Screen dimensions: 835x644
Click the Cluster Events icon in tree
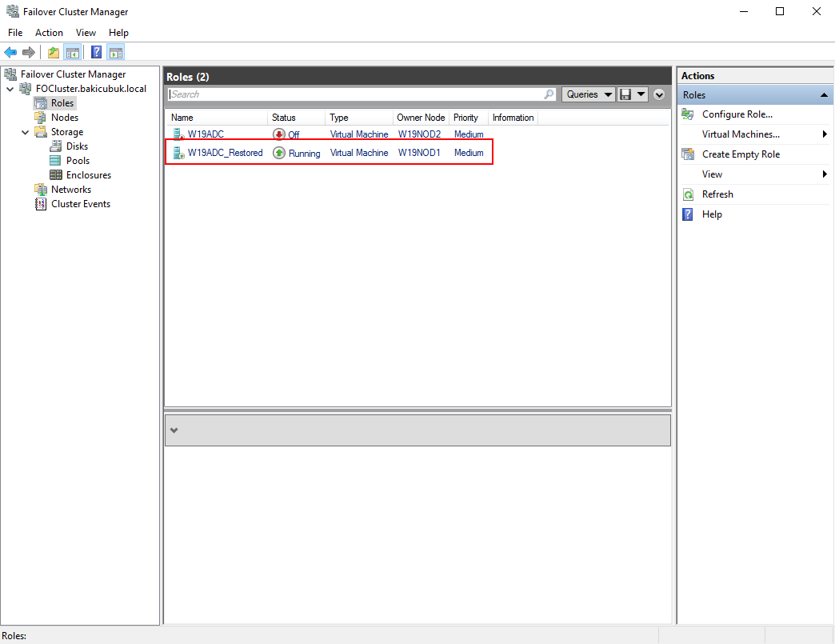coord(41,203)
